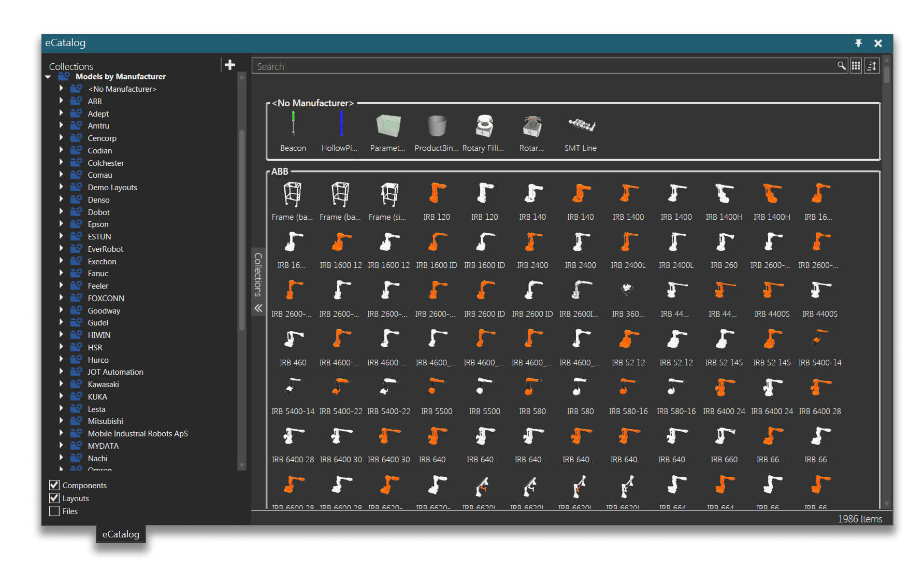Image resolution: width=924 pixels, height=568 pixels.
Task: Expand the Mitsubishi manufacturer node
Action: [61, 420]
